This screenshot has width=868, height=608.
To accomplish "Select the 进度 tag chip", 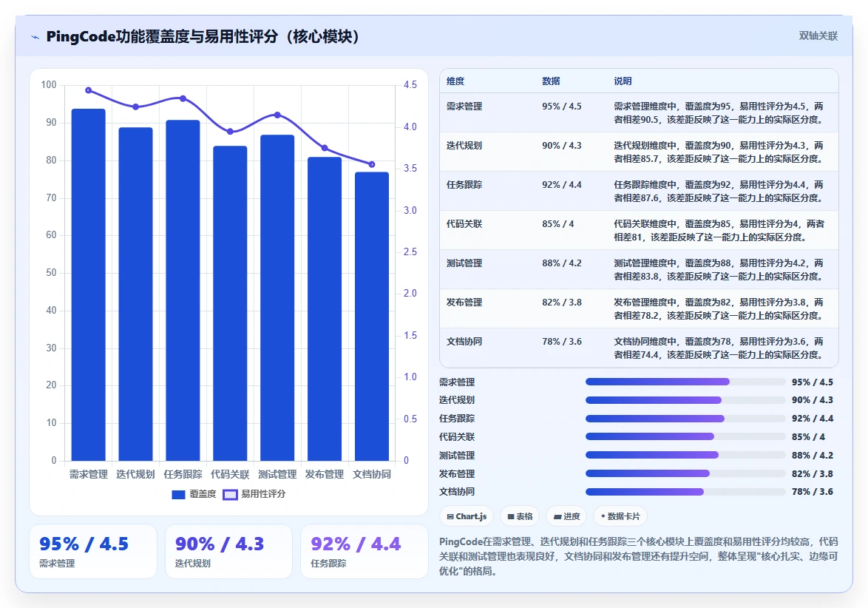I will pos(566,516).
